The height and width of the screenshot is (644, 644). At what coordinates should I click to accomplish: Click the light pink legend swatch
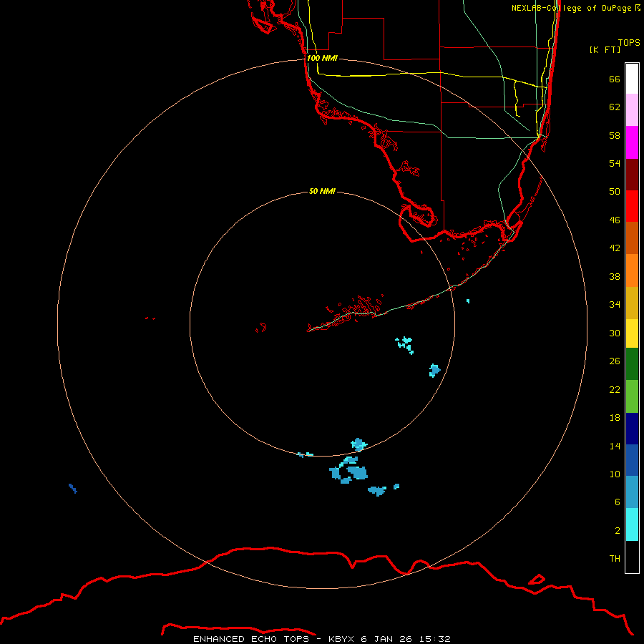632,110
